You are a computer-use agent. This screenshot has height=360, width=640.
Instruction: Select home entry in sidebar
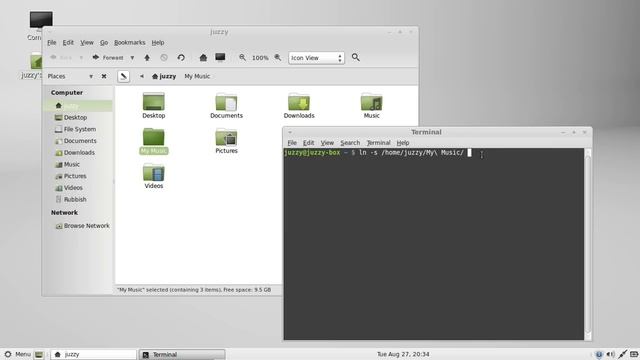[78, 106]
